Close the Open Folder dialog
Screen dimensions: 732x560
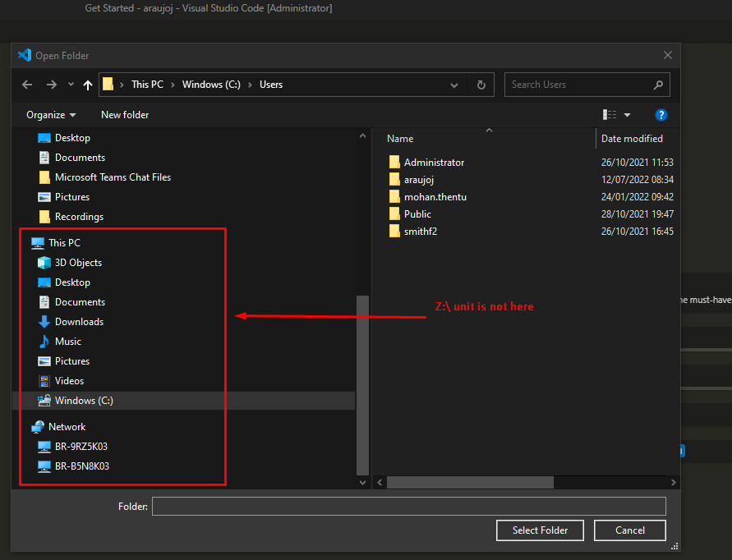point(668,56)
